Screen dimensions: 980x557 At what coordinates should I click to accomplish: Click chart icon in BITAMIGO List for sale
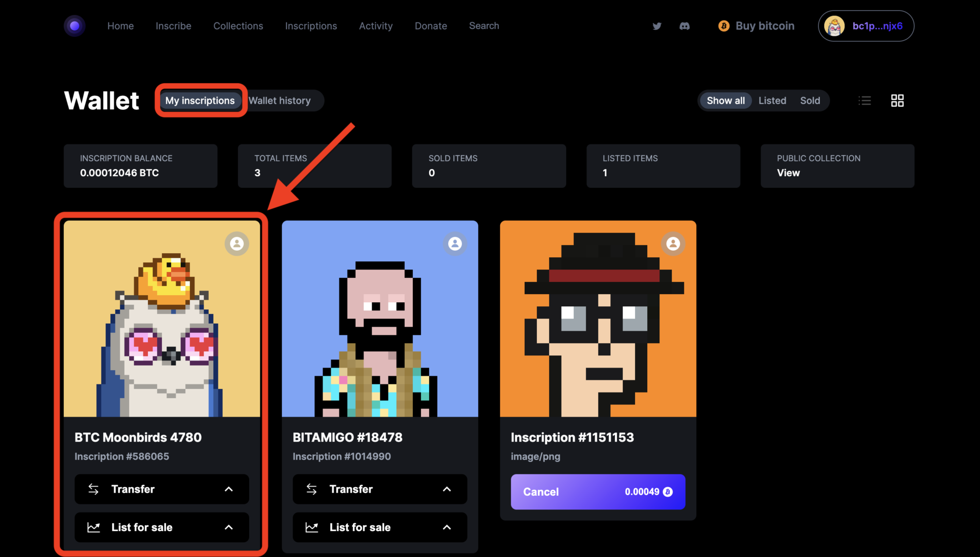pyautogui.click(x=311, y=527)
